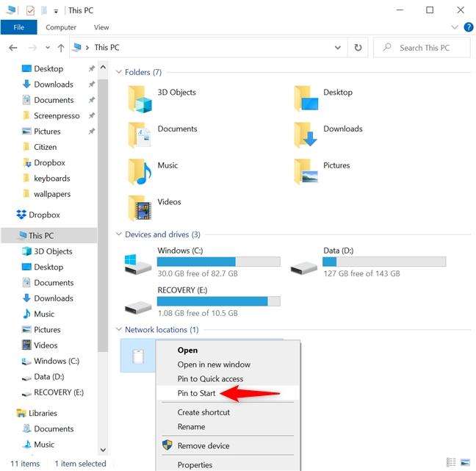Image resolution: width=476 pixels, height=471 pixels.
Task: Click navigation pane scroll down arrow
Action: point(103,450)
